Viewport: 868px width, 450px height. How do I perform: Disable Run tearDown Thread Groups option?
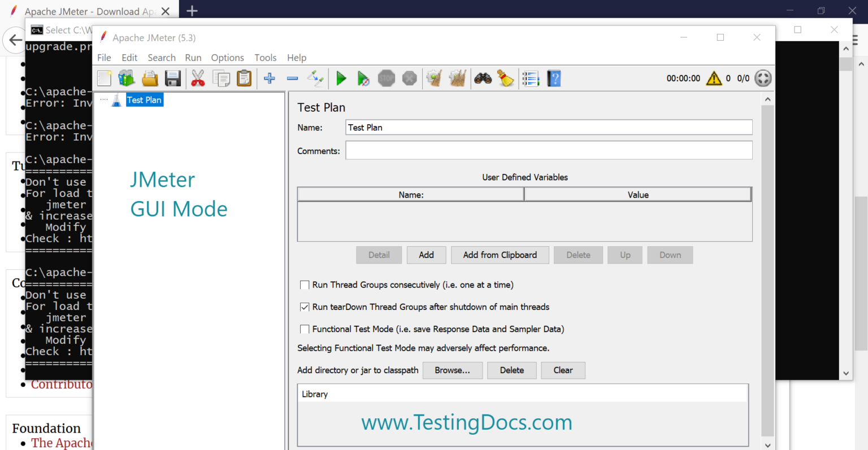click(305, 307)
